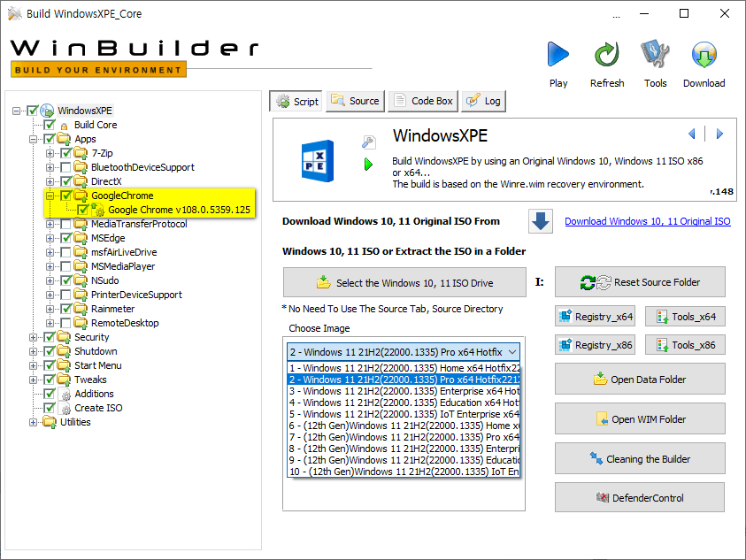The height and width of the screenshot is (560, 746).
Task: Collapse the Apps tree node
Action: (33, 140)
